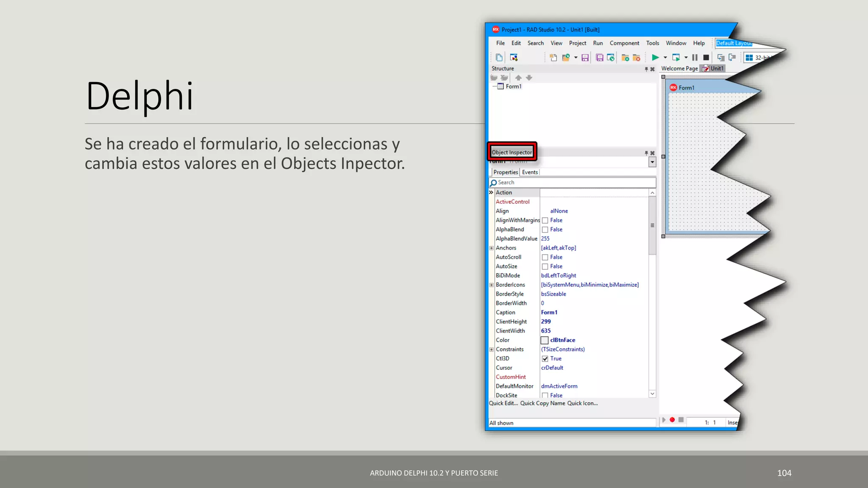Screen dimensions: 868x488
Task: Toggle the AutoScroll checkbox
Action: pos(545,257)
